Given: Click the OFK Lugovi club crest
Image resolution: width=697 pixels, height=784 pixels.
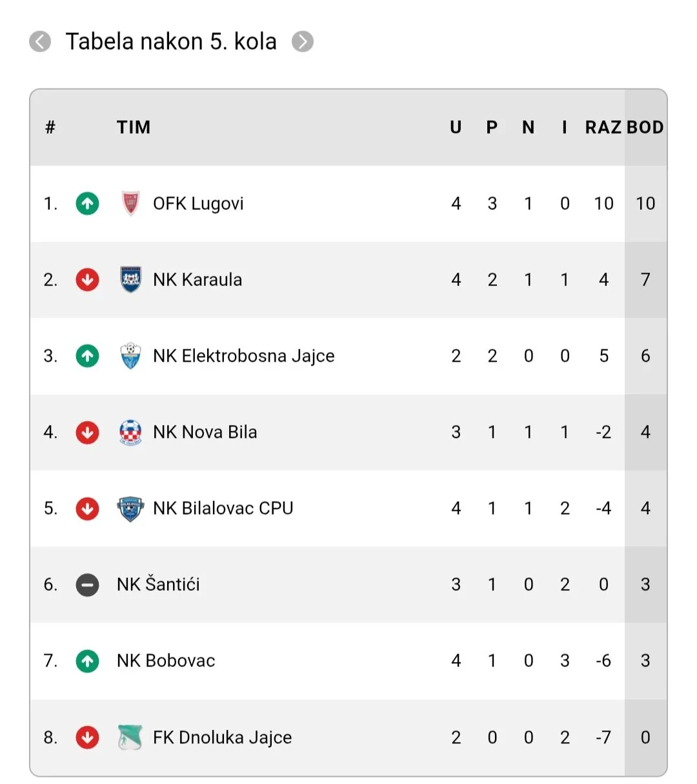Looking at the screenshot, I should pyautogui.click(x=130, y=203).
